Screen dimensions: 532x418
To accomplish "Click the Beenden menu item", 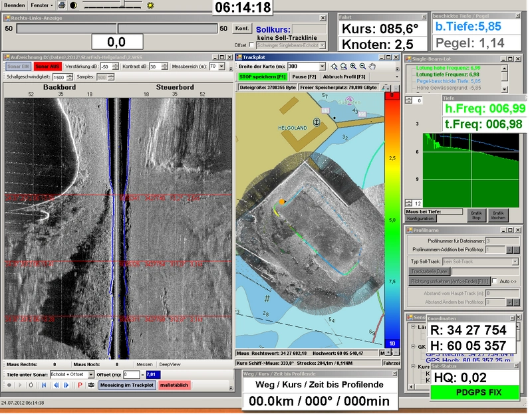I will (13, 4).
